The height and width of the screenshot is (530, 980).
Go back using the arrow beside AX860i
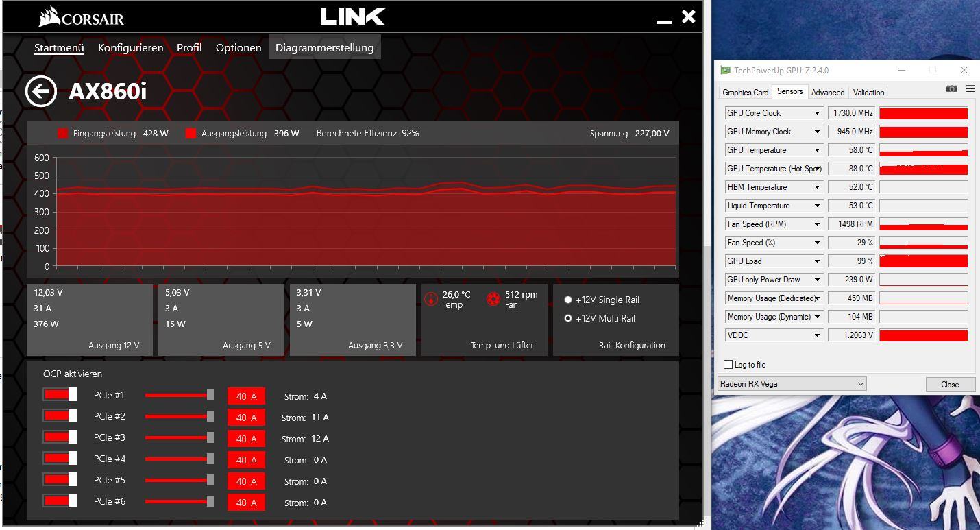pyautogui.click(x=40, y=91)
